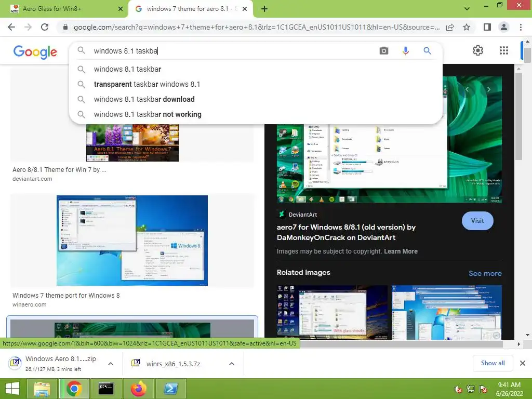The height and width of the screenshot is (399, 532).
Task: Close the windows 7 theme search tab
Action: pos(244,9)
